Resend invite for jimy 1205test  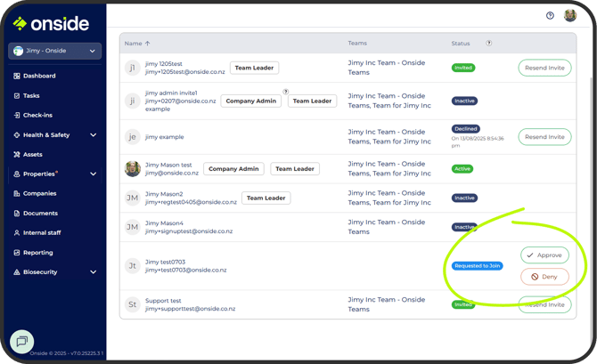(544, 68)
